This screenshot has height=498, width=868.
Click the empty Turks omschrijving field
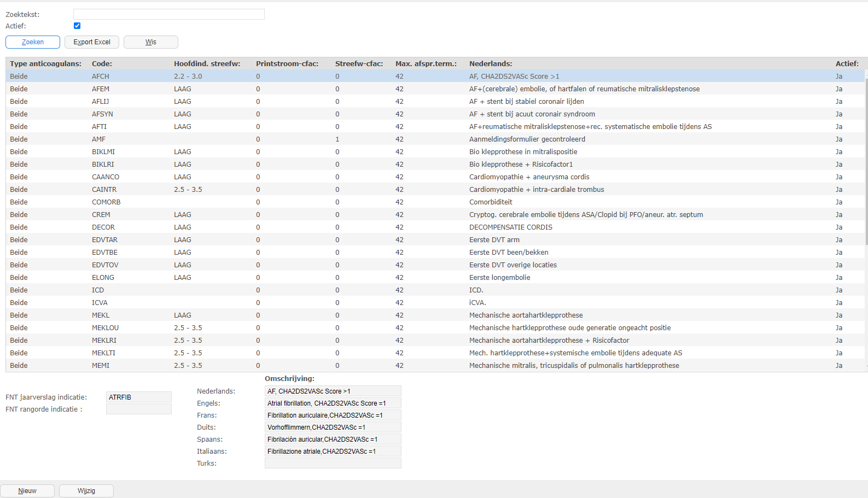[x=333, y=464]
